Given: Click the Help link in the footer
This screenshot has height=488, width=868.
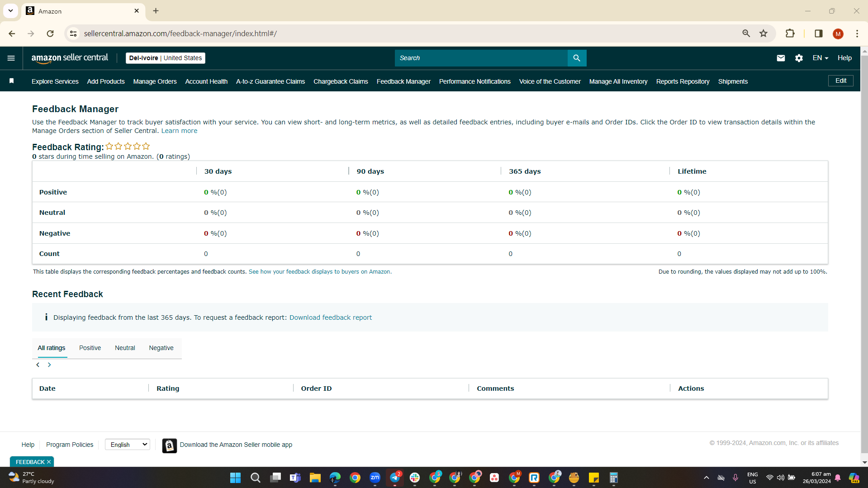Looking at the screenshot, I should pyautogui.click(x=28, y=445).
